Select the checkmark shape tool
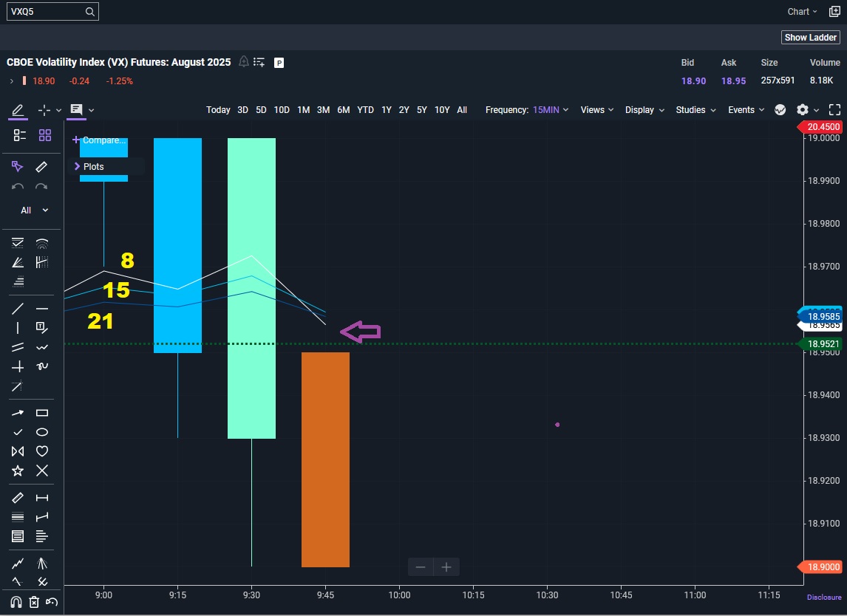Image resolution: width=847 pixels, height=616 pixels. pos(17,432)
